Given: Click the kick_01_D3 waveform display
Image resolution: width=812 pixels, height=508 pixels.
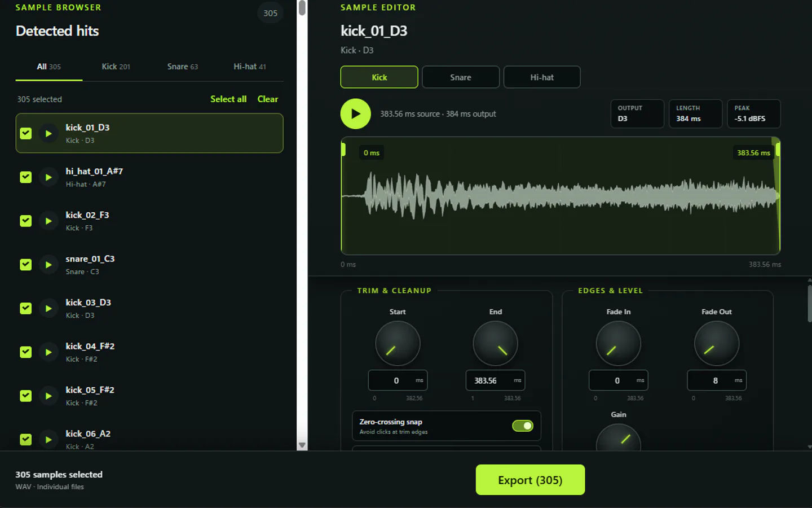Looking at the screenshot, I should point(561,196).
